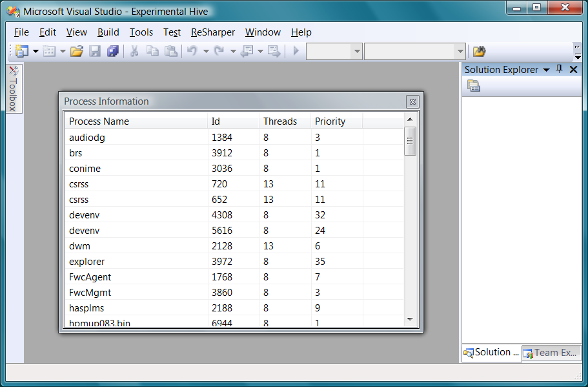Open the Navigate Backward dropdown arrow
This screenshot has height=387, width=588.
pos(260,51)
